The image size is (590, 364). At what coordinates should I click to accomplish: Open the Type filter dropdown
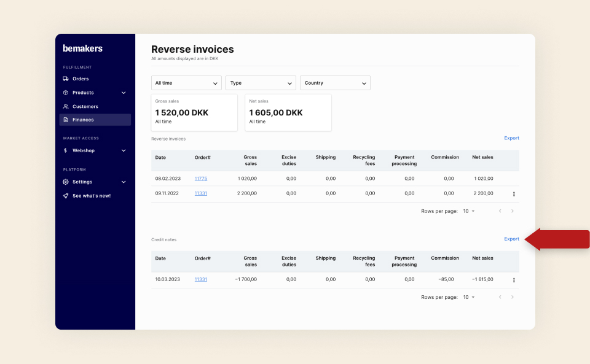pos(261,83)
